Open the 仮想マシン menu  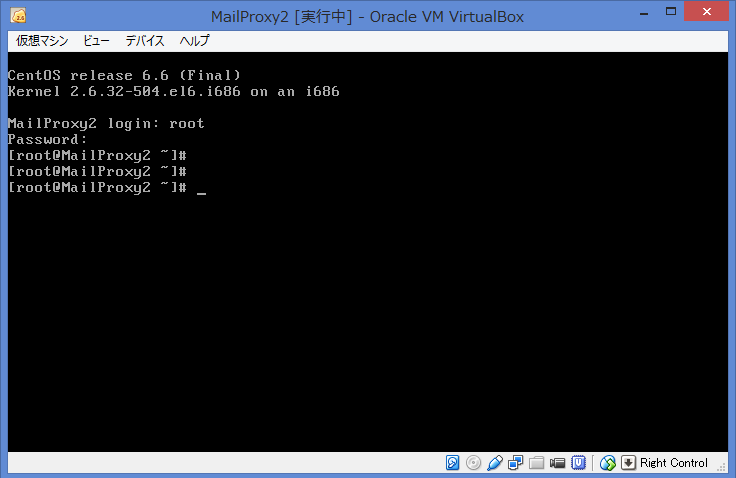point(42,41)
